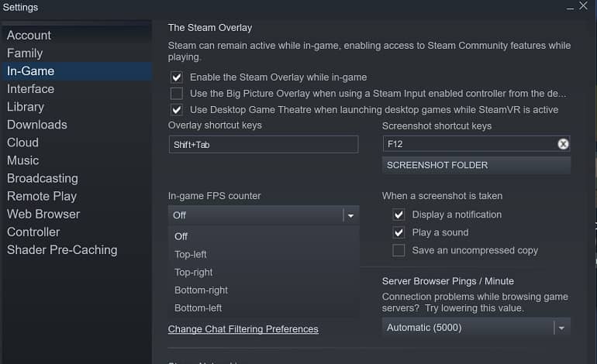The image size is (597, 364).
Task: Close the Settings window
Action: [590, 7]
